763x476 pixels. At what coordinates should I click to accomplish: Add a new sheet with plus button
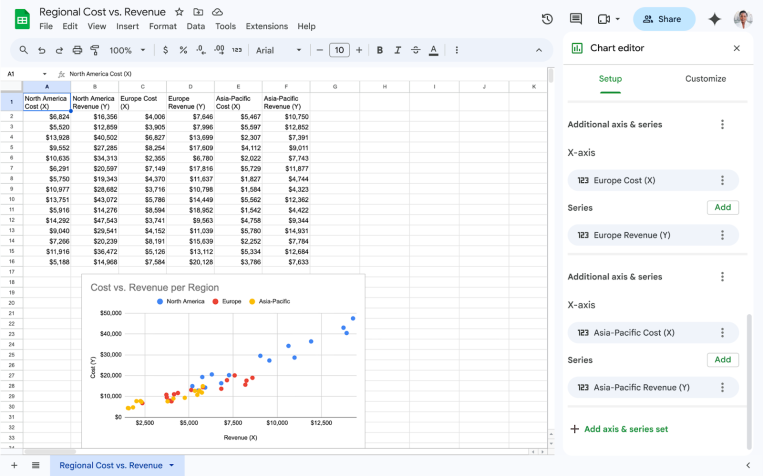pos(14,465)
